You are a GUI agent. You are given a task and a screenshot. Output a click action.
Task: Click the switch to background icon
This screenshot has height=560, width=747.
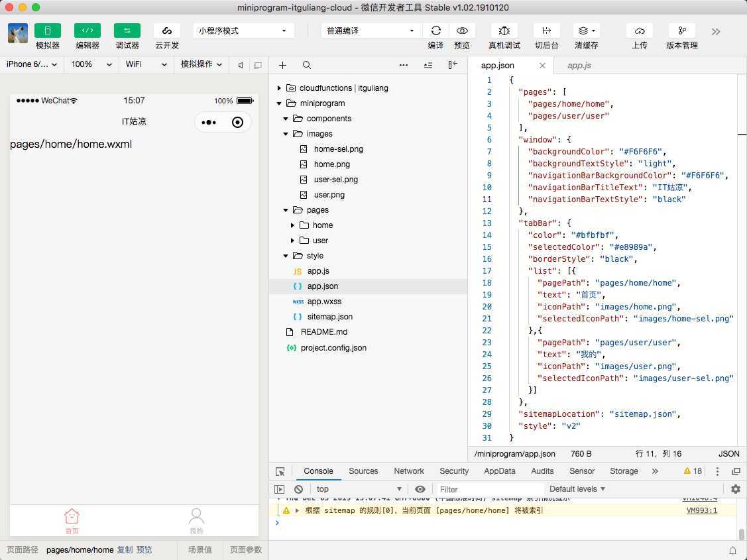coord(546,30)
